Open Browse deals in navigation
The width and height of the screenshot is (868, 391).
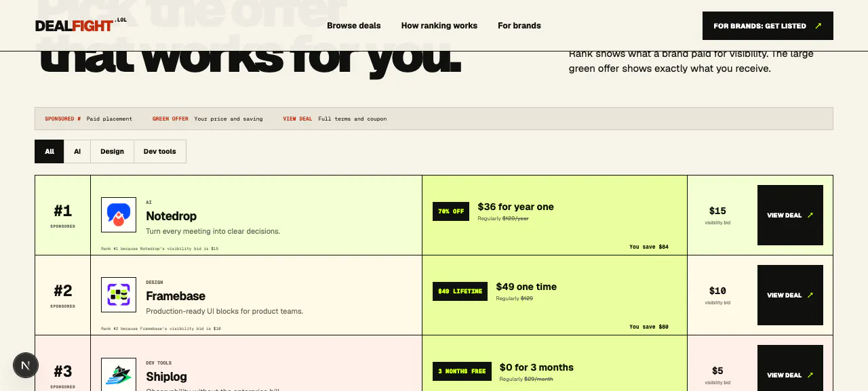354,26
